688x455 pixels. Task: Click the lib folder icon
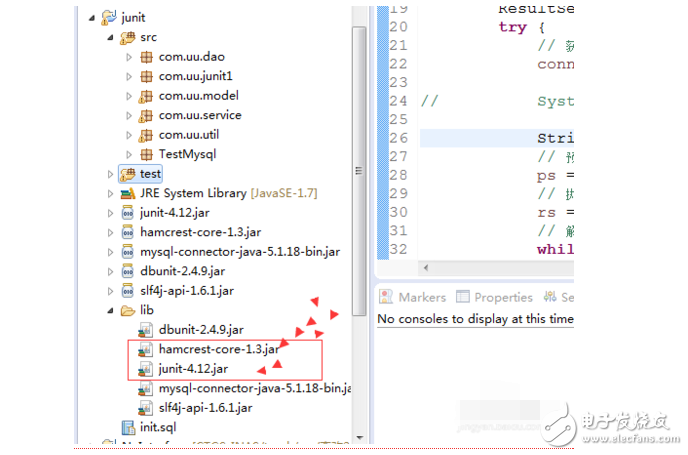(127, 310)
